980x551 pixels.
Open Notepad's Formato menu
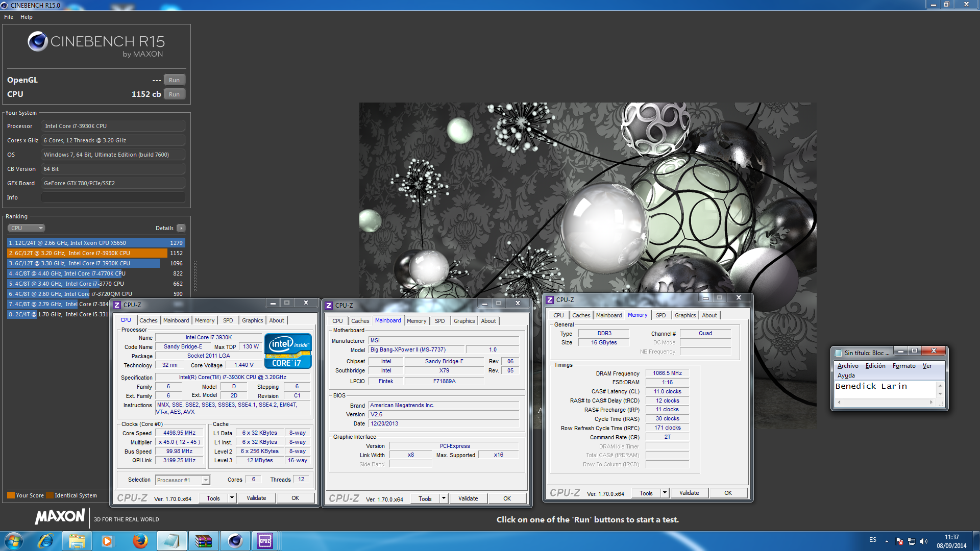click(904, 366)
